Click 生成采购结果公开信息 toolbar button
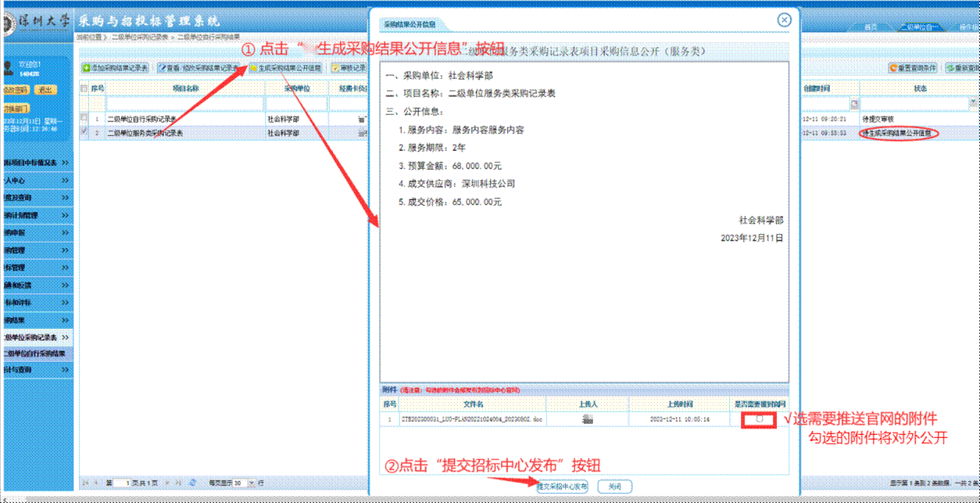The image size is (980, 503). pos(286,68)
